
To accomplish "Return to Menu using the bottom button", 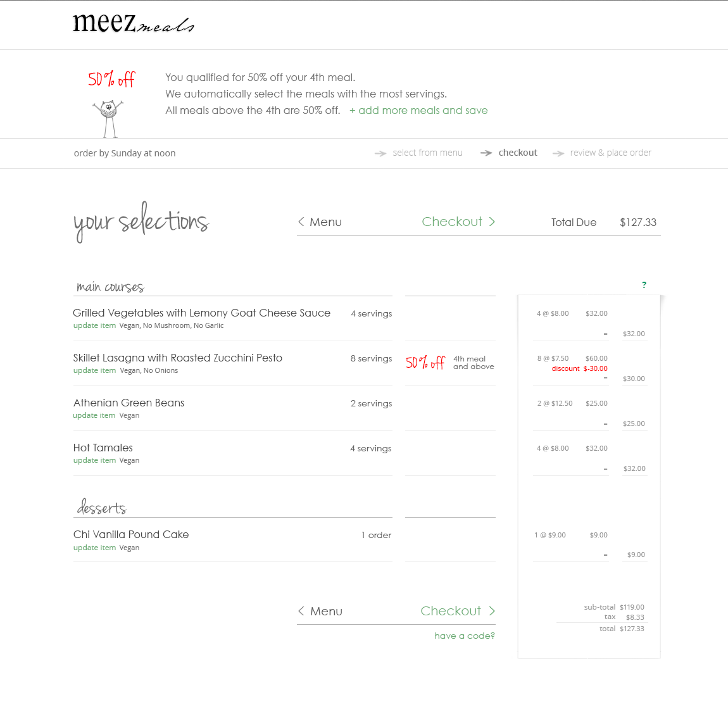I will (320, 612).
